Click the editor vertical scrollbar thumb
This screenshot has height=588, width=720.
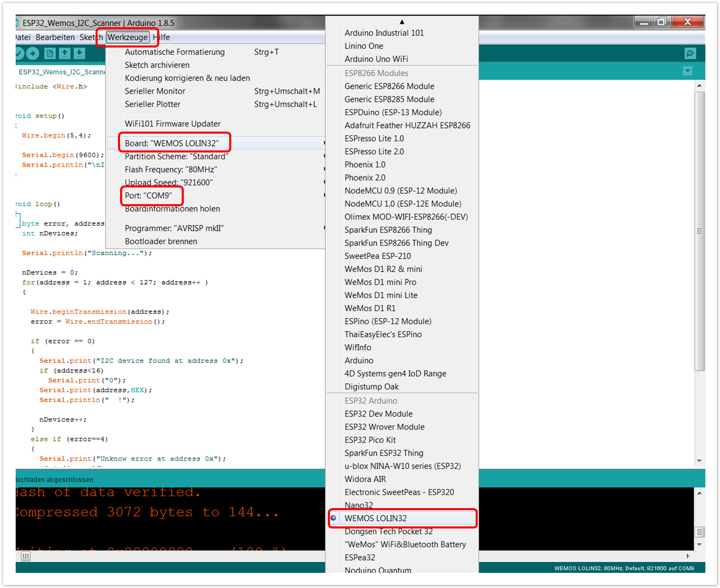[x=700, y=231]
